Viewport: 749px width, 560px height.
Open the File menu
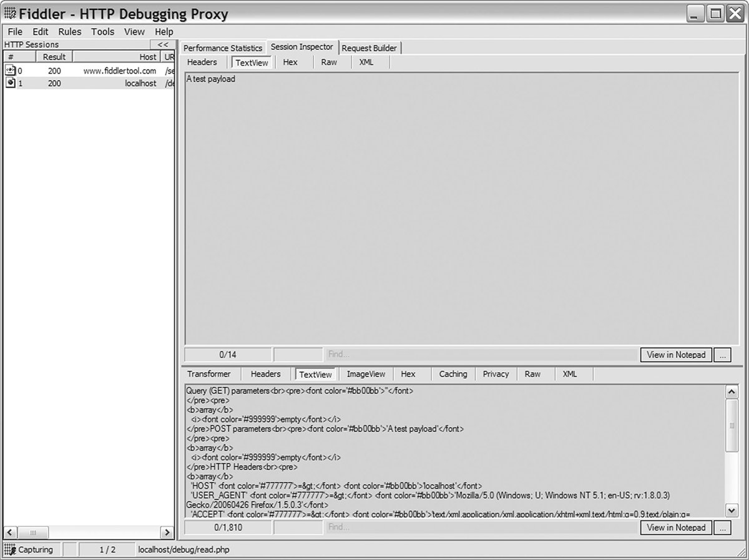[x=15, y=32]
